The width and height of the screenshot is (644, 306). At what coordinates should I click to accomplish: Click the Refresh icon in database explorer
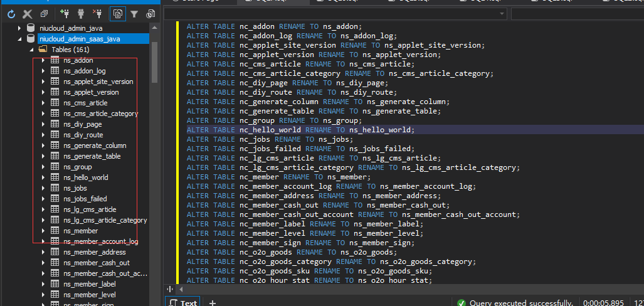pyautogui.click(x=11, y=13)
